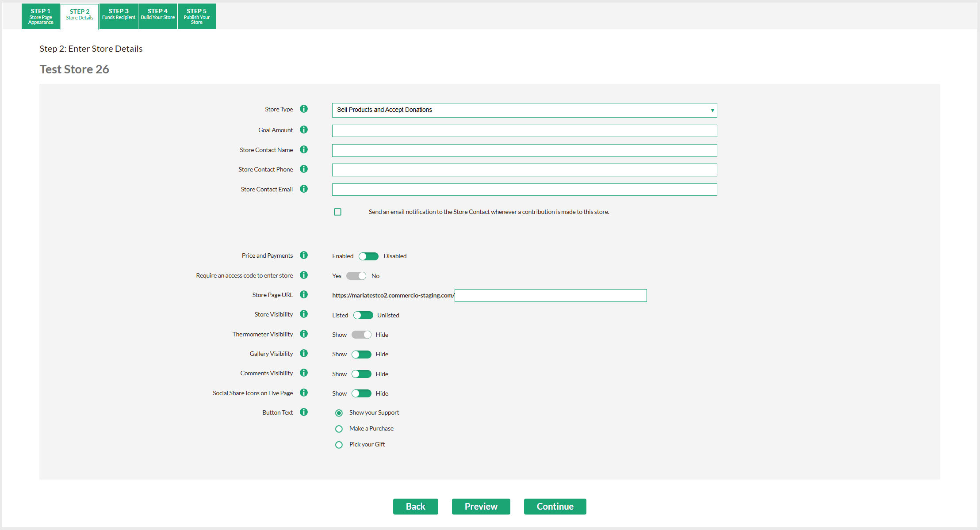Toggle the Gallery Visibility switch
The height and width of the screenshot is (530, 980).
click(x=361, y=355)
